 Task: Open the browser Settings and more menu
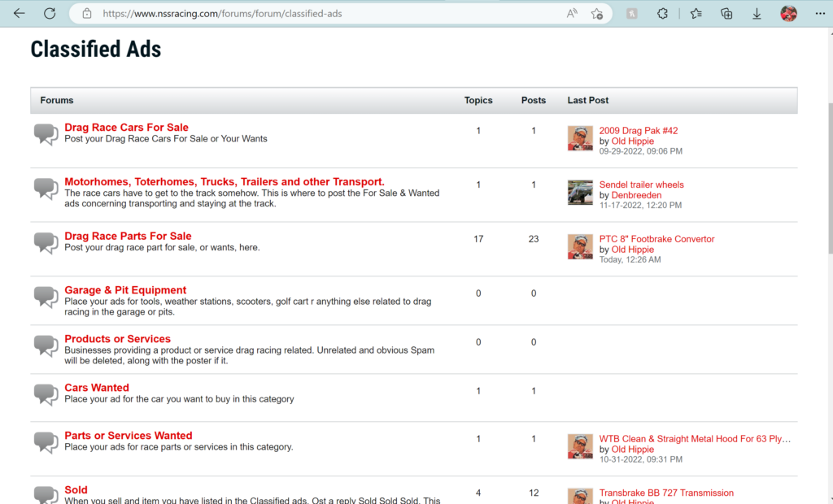818,14
